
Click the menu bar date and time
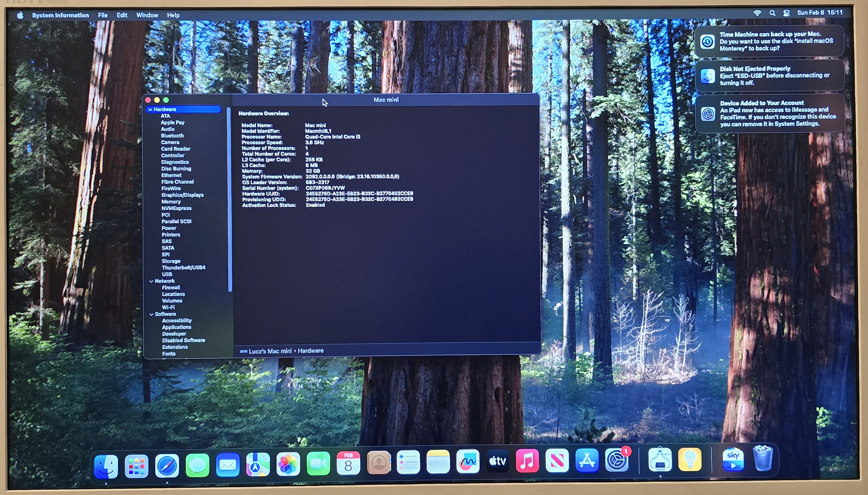pyautogui.click(x=820, y=13)
